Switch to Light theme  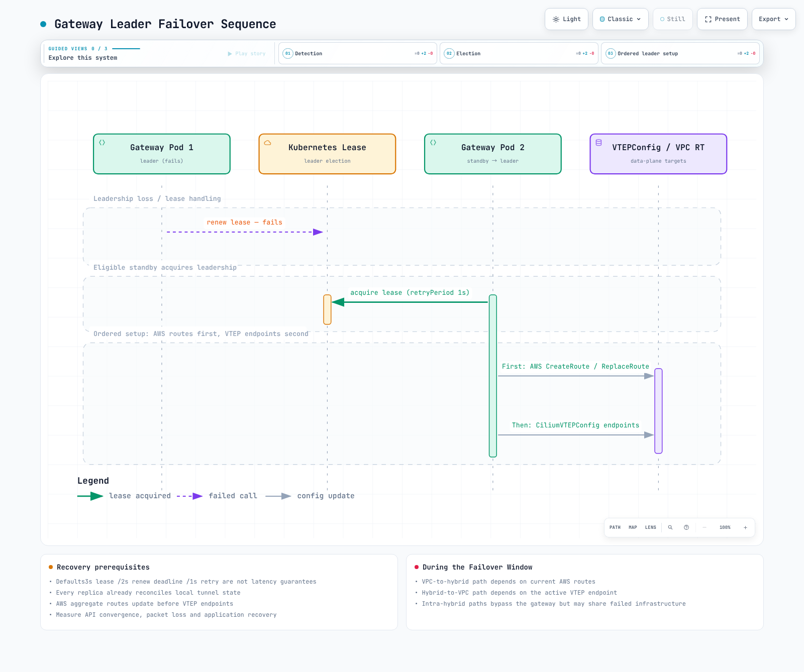tap(566, 19)
